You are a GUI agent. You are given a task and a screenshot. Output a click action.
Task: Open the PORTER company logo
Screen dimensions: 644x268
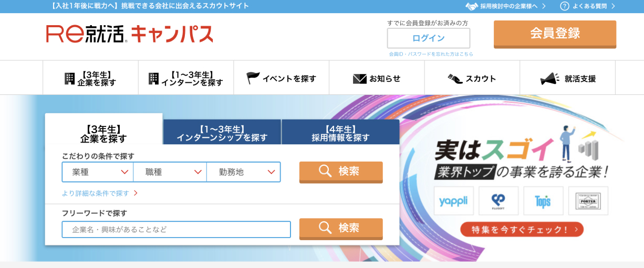[588, 201]
